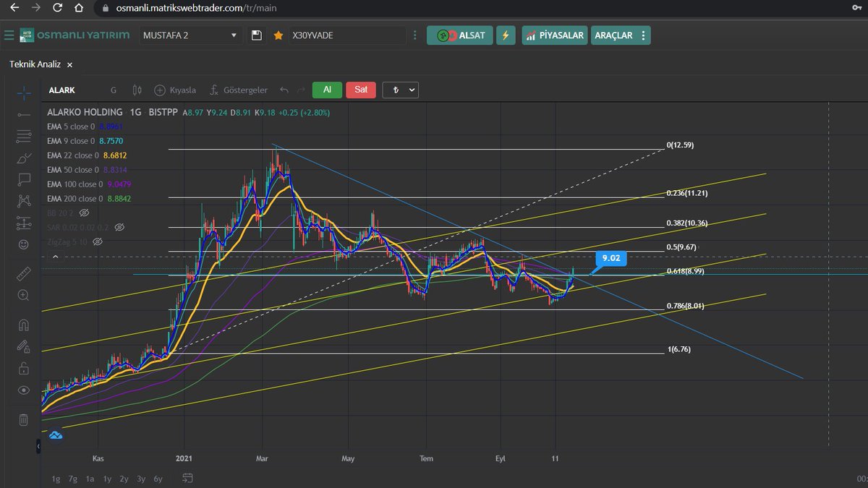
Task: Unhide the ZigZag 5 10 indicator
Action: click(98, 241)
